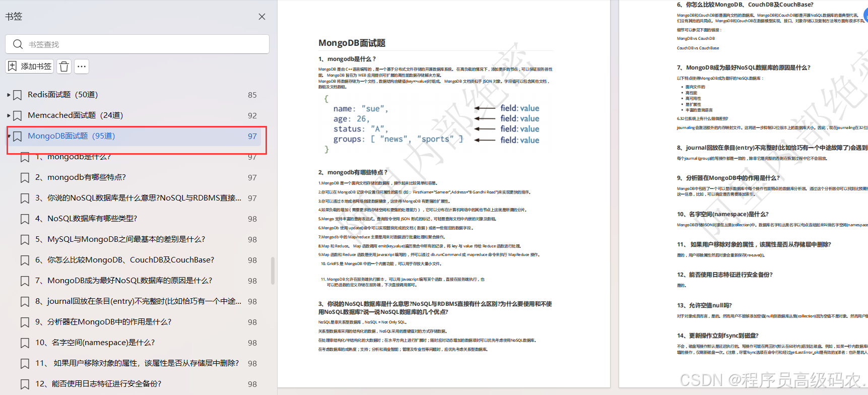
Task: Select the Memcached面试题 (24道) bookmark
Action: [x=76, y=115]
